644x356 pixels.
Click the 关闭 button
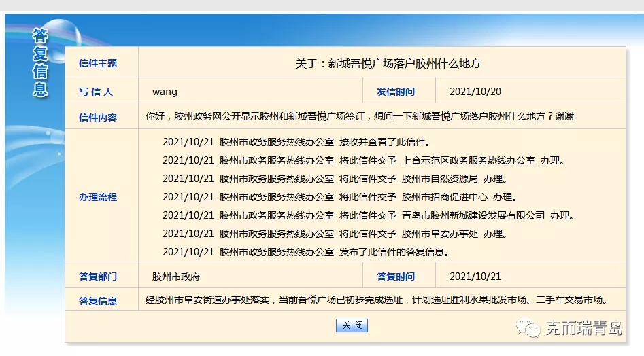352,325
